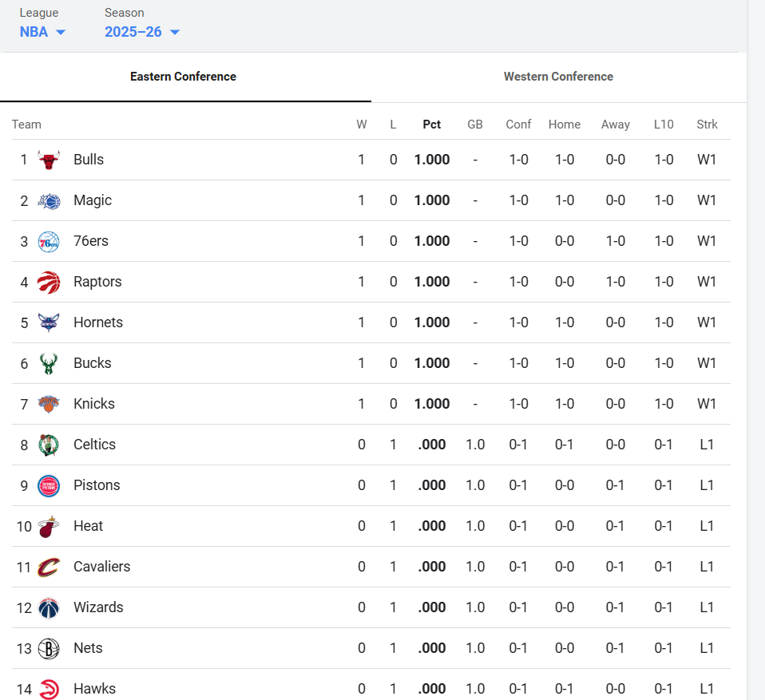Click the Strk column header

707,125
